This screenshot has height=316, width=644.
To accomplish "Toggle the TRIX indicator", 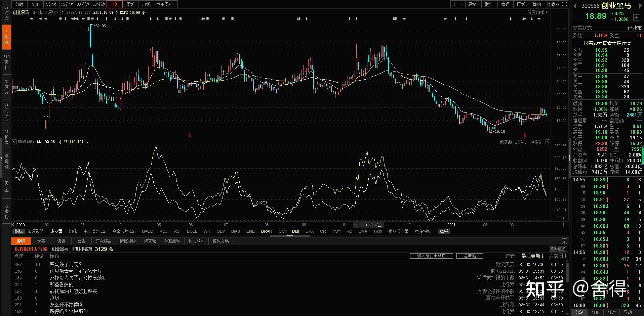I will (x=378, y=231).
